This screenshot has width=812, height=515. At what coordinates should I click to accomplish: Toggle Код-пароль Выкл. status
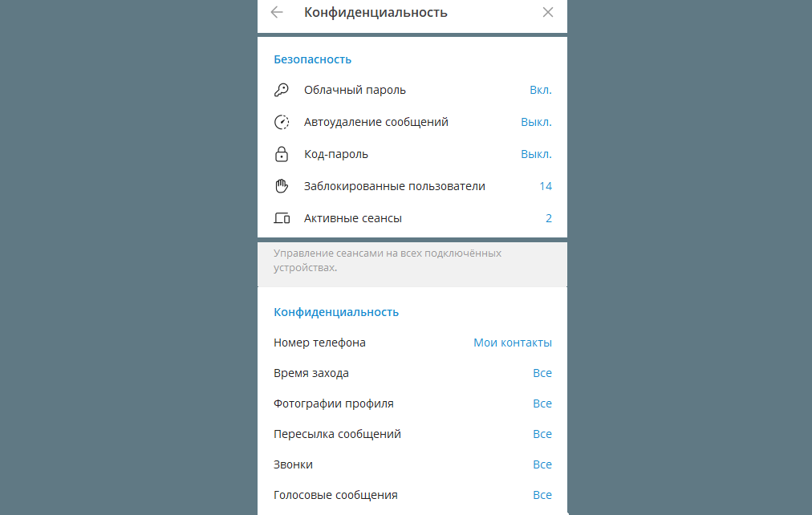[x=536, y=154]
